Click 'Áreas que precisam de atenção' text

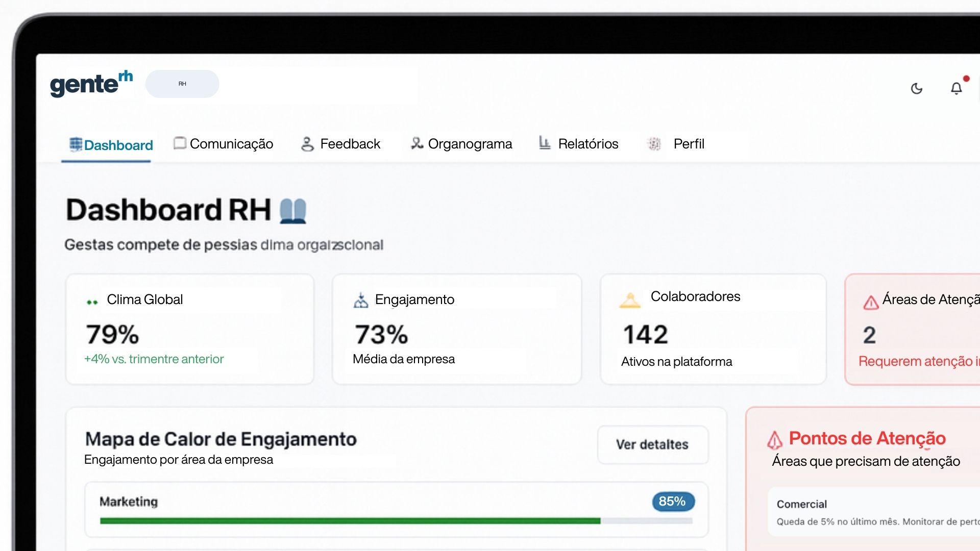866,461
